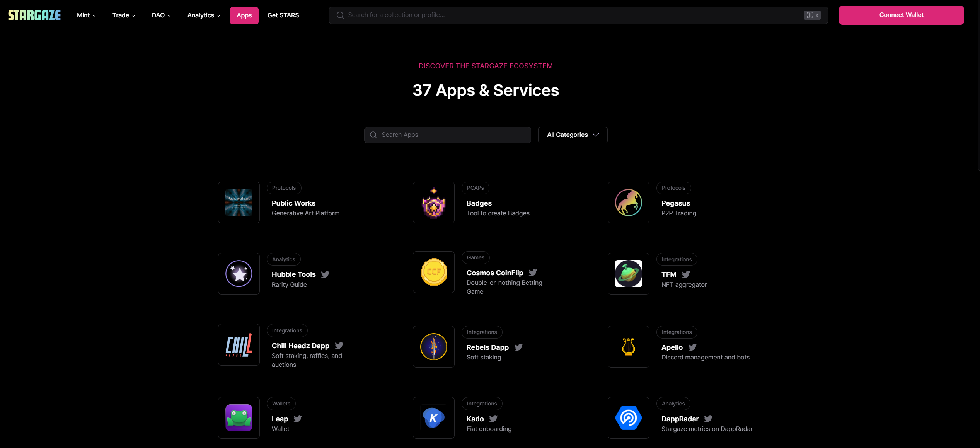Click Protocols tag on Public Works
Viewport: 980px width, 448px height.
click(284, 188)
